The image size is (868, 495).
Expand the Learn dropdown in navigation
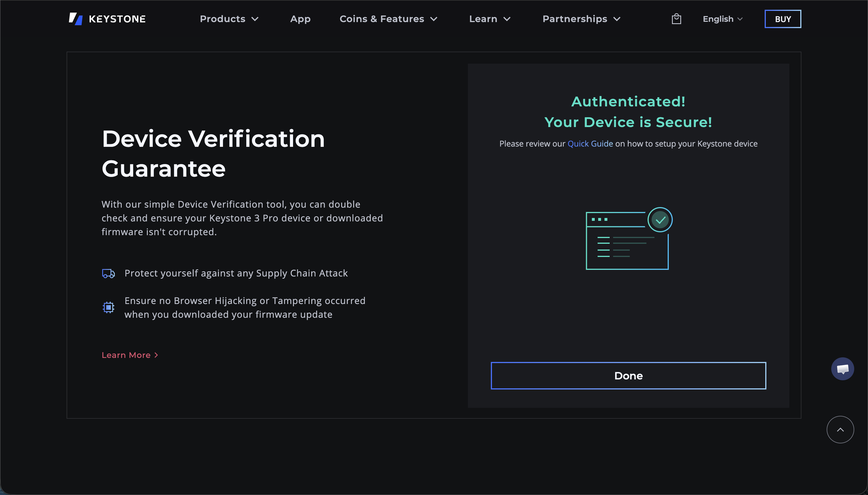coord(490,19)
